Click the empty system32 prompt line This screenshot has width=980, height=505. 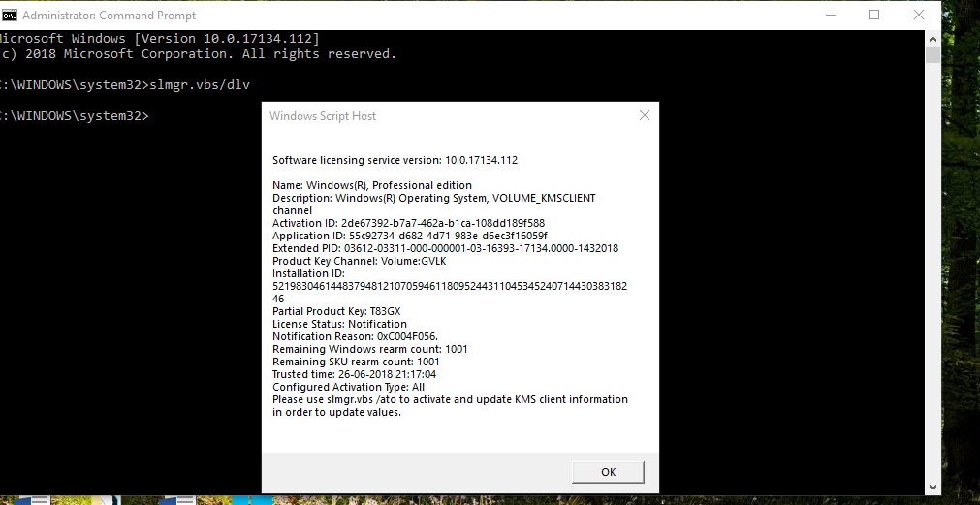[x=75, y=115]
